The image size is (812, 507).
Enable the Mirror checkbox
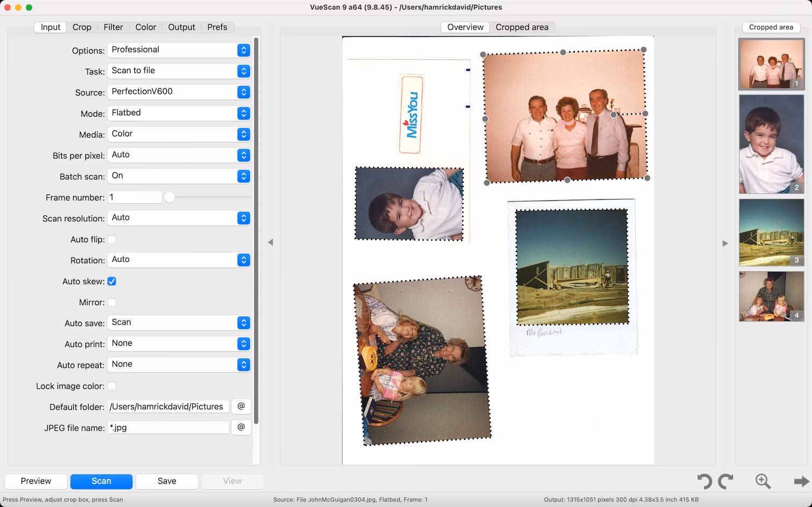pos(112,302)
